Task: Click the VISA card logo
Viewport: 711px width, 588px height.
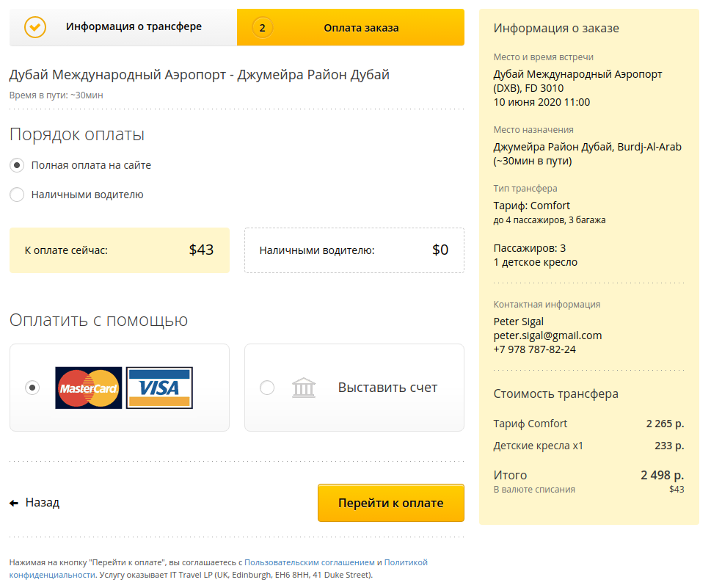Action: point(159,388)
